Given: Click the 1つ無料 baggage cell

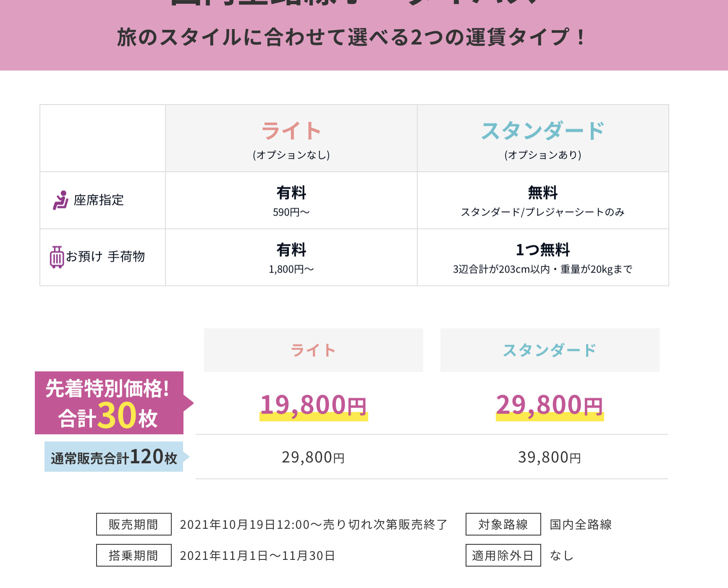Looking at the screenshot, I should coord(543,257).
